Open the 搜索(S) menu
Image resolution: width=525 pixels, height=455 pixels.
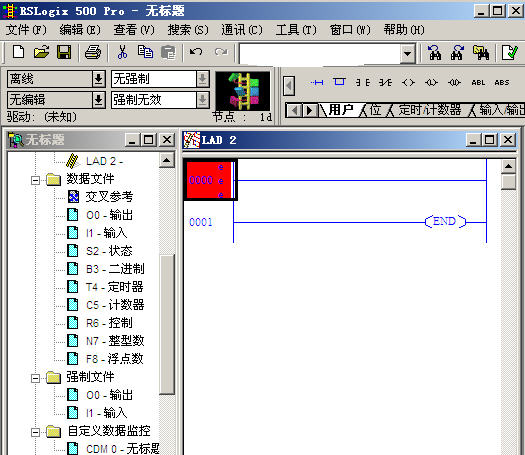click(188, 30)
